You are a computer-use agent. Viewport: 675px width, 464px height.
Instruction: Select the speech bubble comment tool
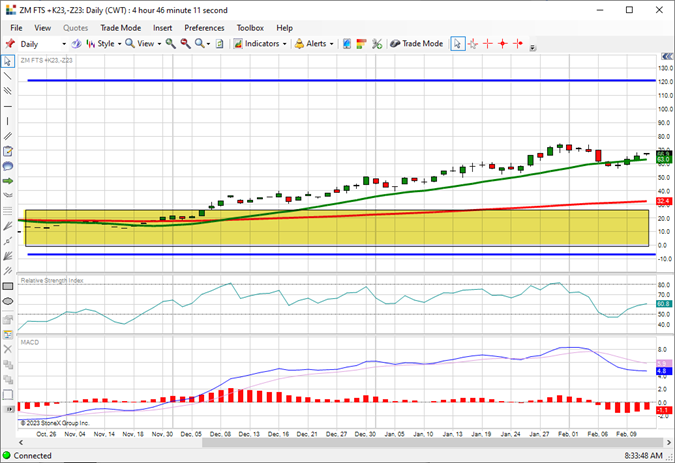pyautogui.click(x=8, y=166)
